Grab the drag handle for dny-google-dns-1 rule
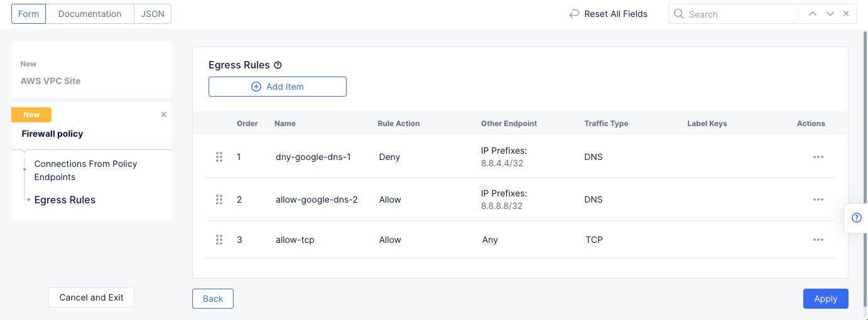The image size is (868, 320). pos(219,157)
